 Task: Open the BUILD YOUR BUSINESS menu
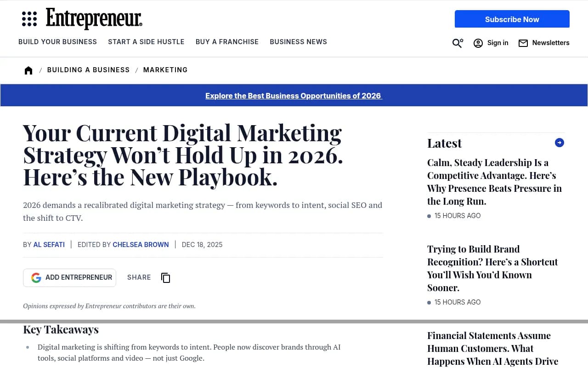[x=57, y=42]
